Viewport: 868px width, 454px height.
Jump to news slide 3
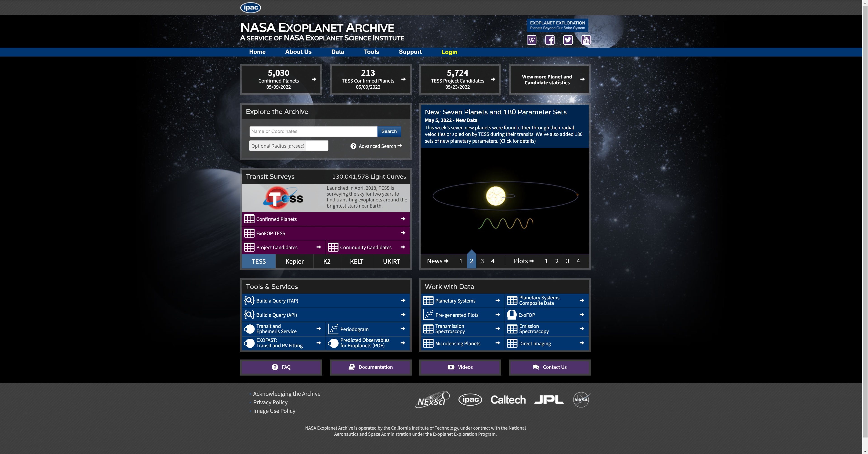(482, 261)
